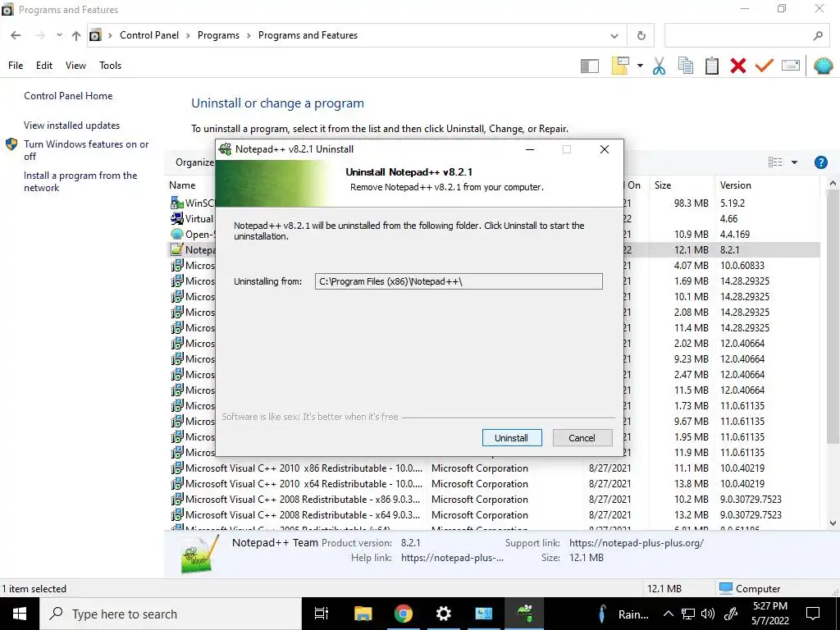
Task: Click the list scrollbar up arrow
Action: click(833, 183)
